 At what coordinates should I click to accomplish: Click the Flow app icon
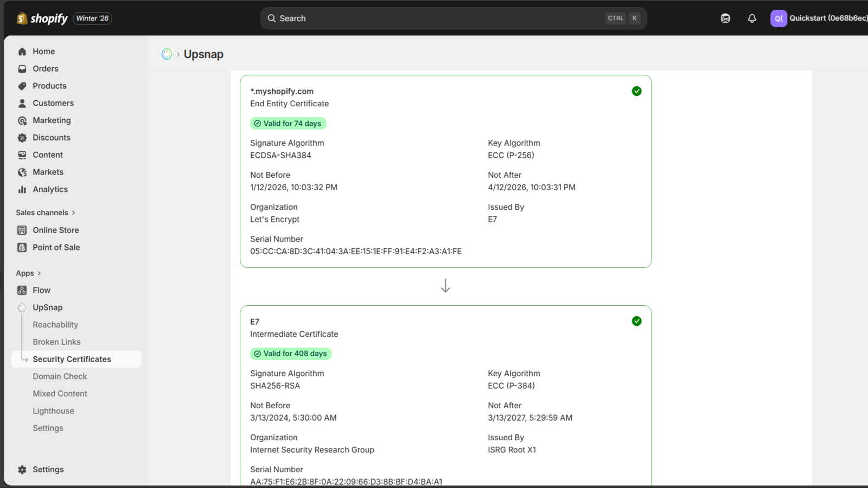(22, 290)
